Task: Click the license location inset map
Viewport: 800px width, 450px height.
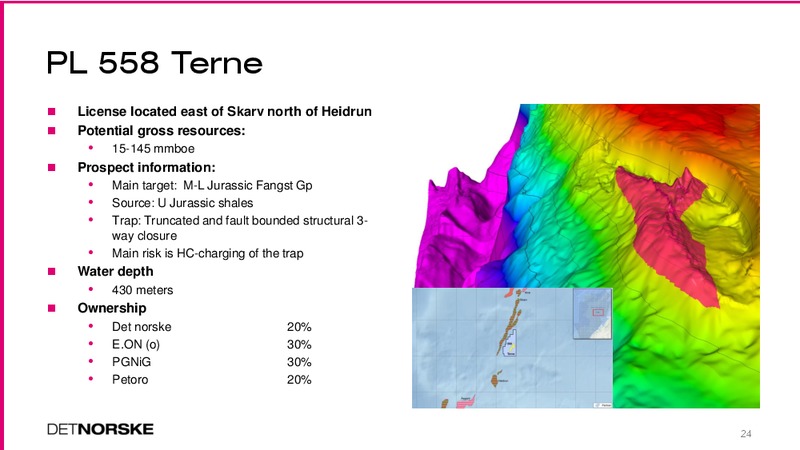Action: 512,348
